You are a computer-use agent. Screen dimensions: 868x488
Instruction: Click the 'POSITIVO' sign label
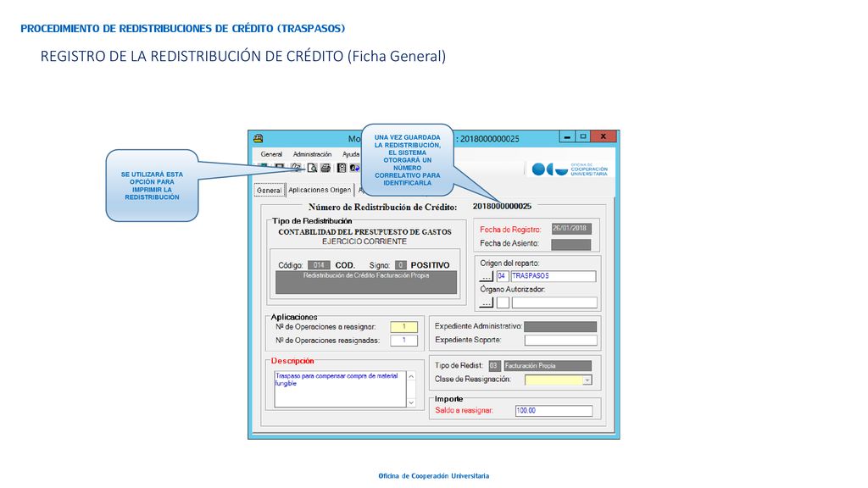(x=430, y=265)
